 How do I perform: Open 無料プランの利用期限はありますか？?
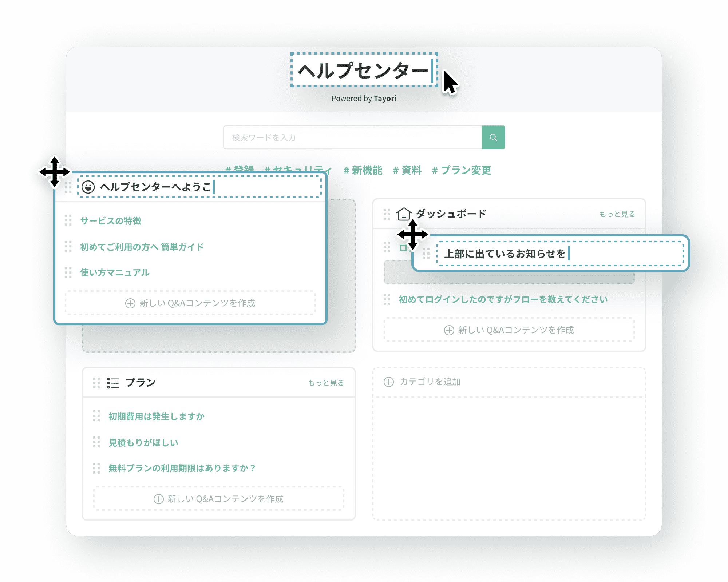point(181,469)
